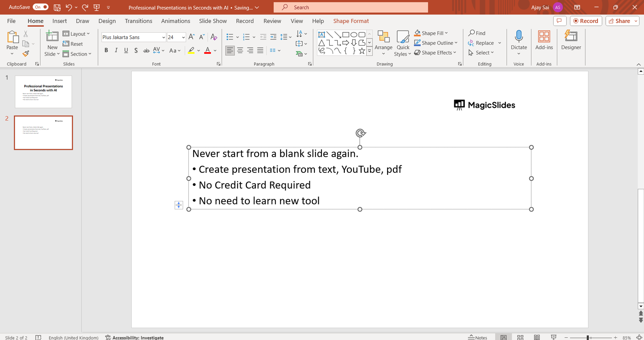Start presentation from beginning icon
This screenshot has width=644, height=340.
pos(97,7)
